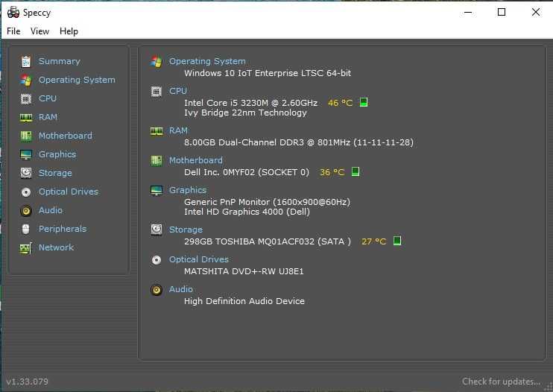This screenshot has width=553, height=392.
Task: Click the CPU chip icon in sidebar
Action: click(x=26, y=98)
